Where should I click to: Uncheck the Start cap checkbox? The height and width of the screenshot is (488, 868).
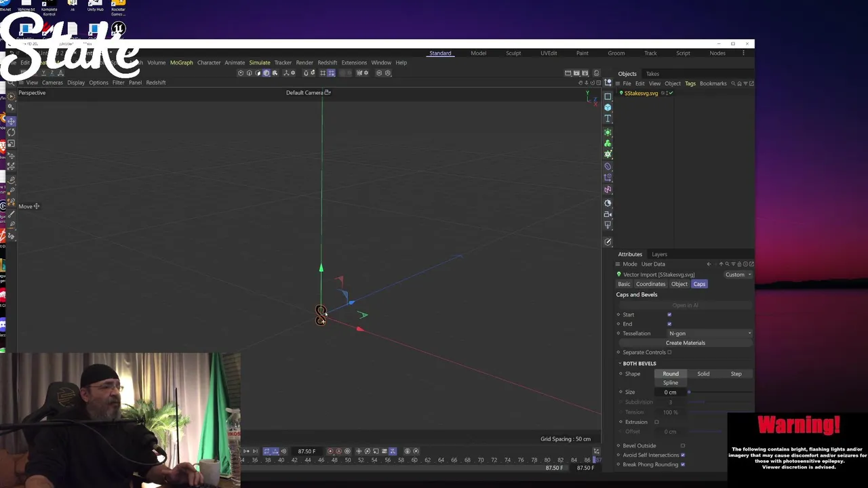[669, 314]
